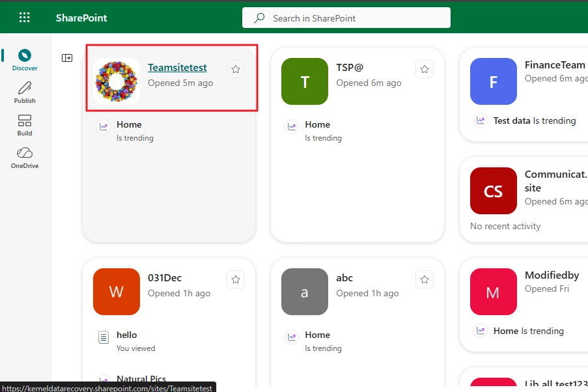Click 'Opened 6m ago' text under TSP@
Screen dimensions: 588x392
point(369,83)
